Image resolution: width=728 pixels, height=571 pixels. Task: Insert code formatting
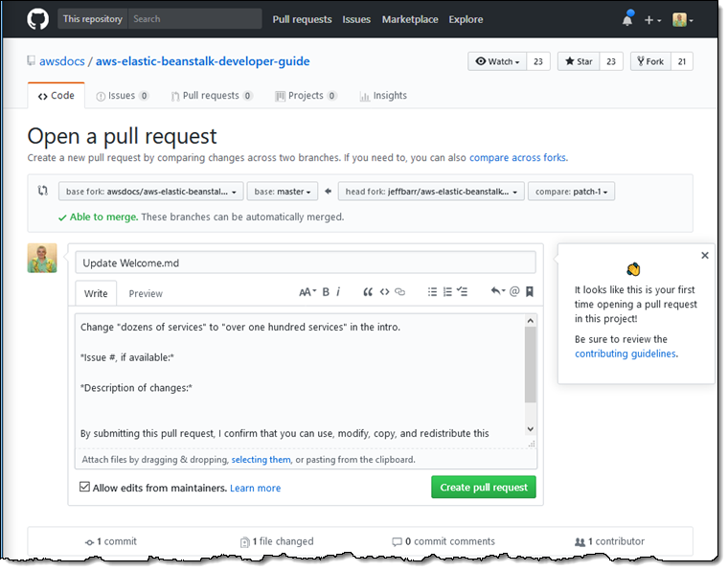click(384, 292)
